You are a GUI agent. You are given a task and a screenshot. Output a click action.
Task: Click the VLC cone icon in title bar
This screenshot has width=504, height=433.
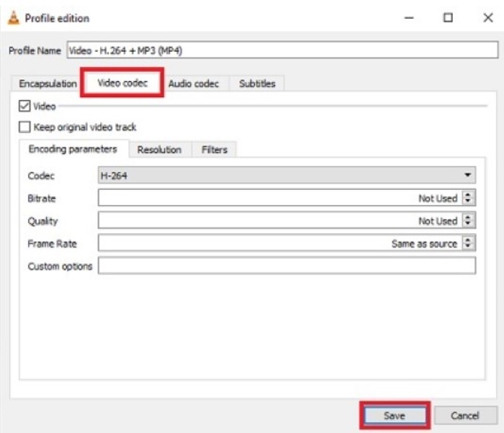[x=13, y=18]
